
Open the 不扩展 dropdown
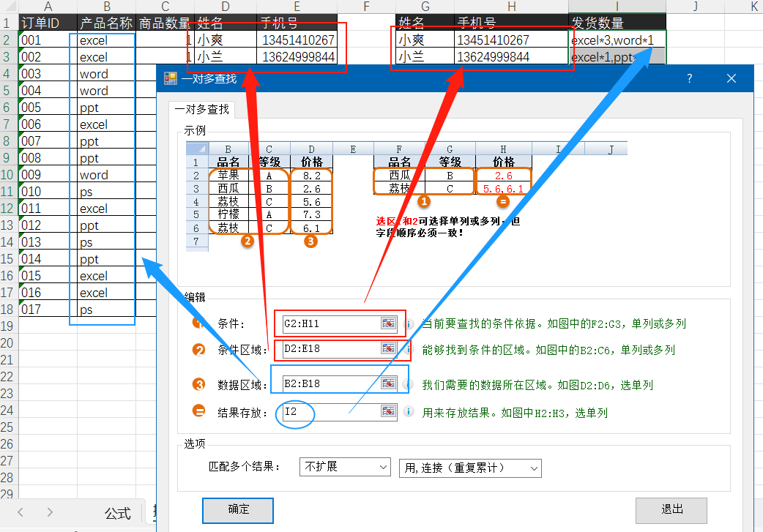pos(345,467)
